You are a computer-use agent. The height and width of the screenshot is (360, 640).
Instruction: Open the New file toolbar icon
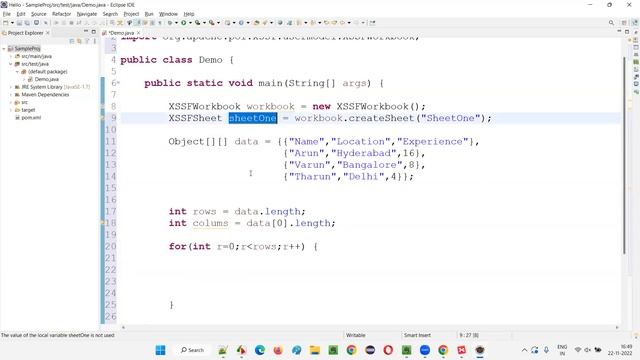6,23
